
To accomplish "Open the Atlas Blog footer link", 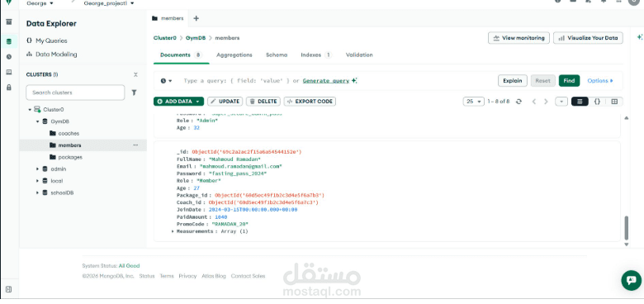I will pyautogui.click(x=214, y=277).
